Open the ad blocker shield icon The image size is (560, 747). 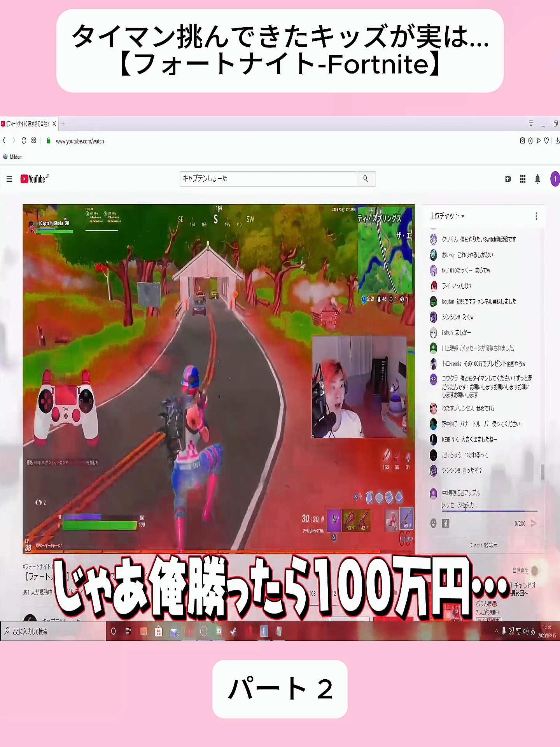click(x=530, y=141)
